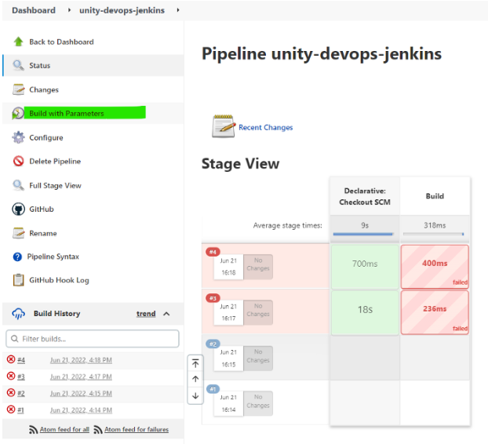
Task: Click the No Changes box for build #1
Action: (258, 403)
